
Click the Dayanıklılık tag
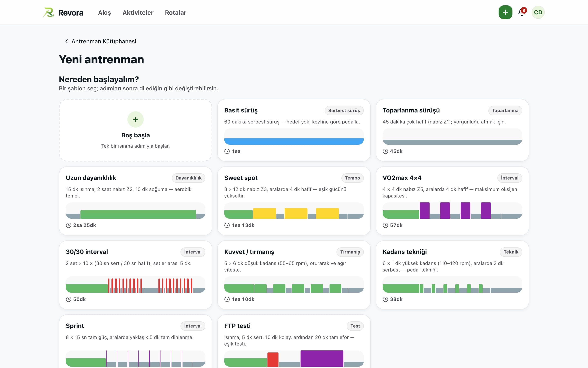tap(189, 178)
